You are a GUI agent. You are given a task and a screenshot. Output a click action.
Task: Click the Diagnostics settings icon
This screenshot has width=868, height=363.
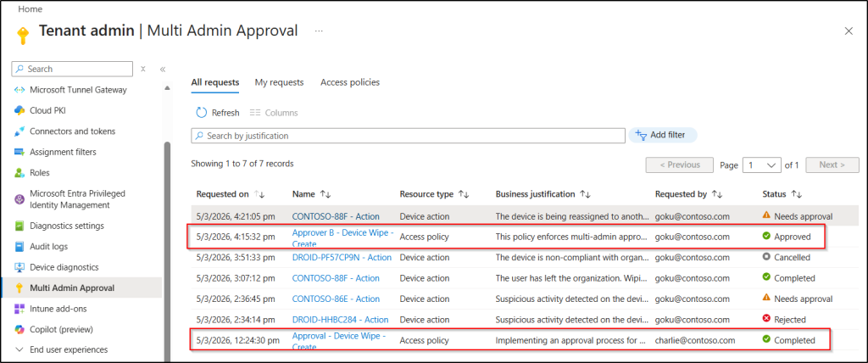(19, 226)
